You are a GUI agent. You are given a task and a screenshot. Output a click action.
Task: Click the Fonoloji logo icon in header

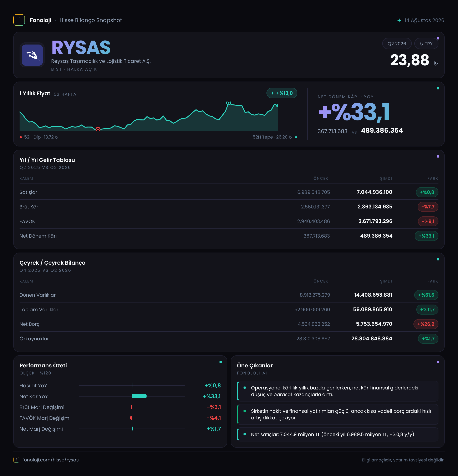click(x=19, y=20)
